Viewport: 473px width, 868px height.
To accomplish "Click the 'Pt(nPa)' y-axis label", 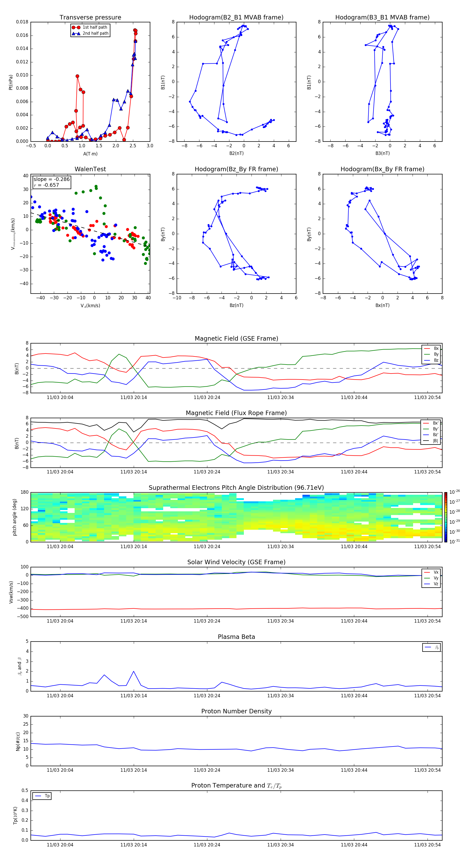I will tap(11, 82).
